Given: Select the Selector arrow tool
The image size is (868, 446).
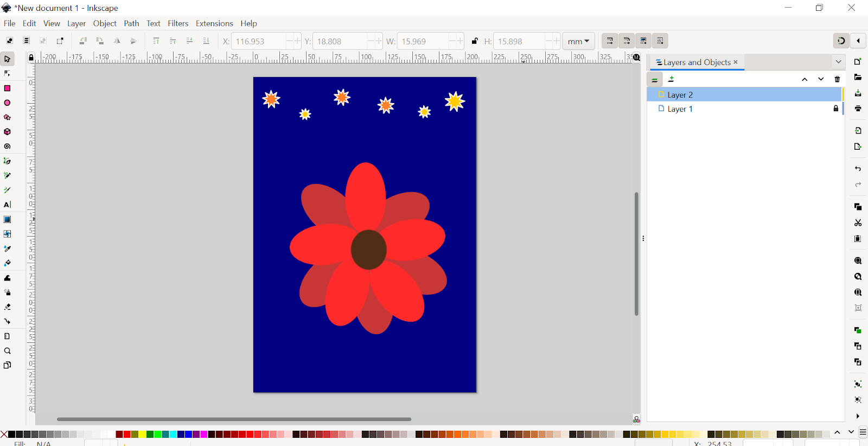Looking at the screenshot, I should (8, 59).
